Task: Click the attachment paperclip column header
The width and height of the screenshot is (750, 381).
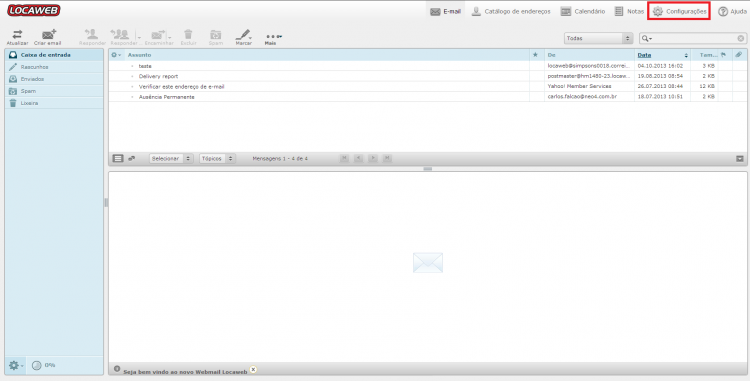Action: click(x=739, y=55)
